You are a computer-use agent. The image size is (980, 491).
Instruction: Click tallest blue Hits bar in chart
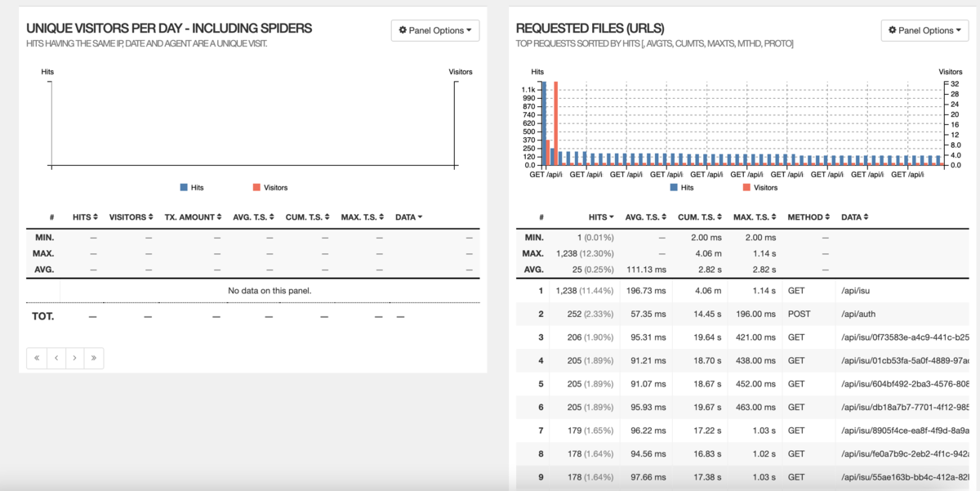pyautogui.click(x=543, y=123)
